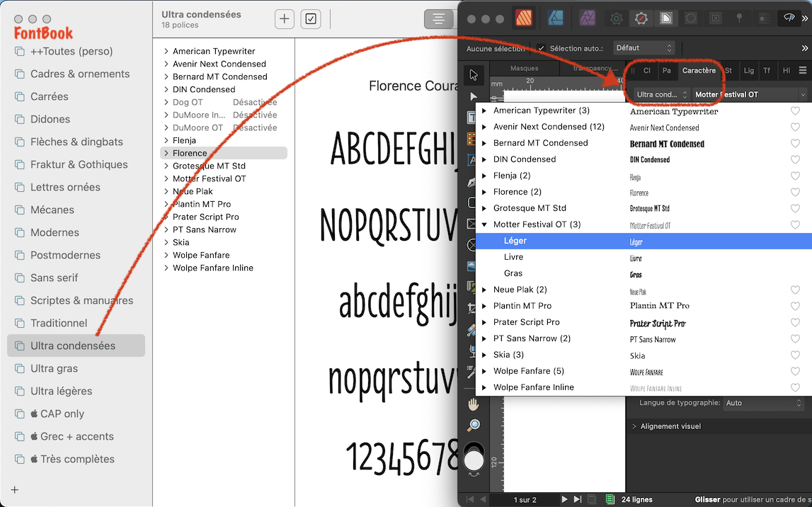Click the add collection button below the FontBook sidebar
812x507 pixels.
[x=14, y=489]
